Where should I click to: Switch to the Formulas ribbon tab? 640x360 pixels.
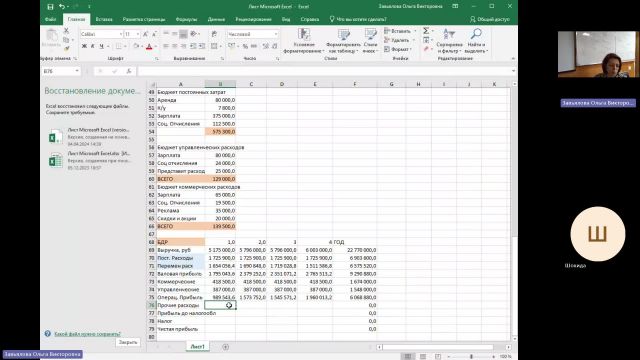point(186,19)
